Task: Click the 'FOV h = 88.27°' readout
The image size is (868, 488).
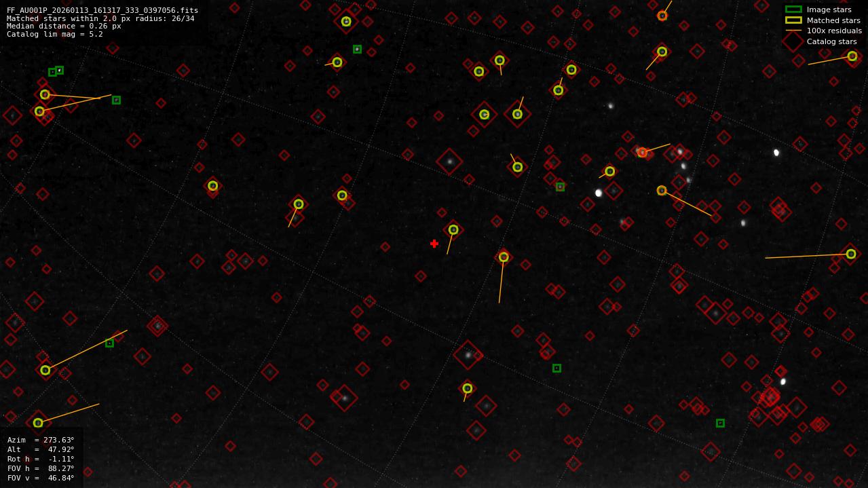Action: coord(41,468)
